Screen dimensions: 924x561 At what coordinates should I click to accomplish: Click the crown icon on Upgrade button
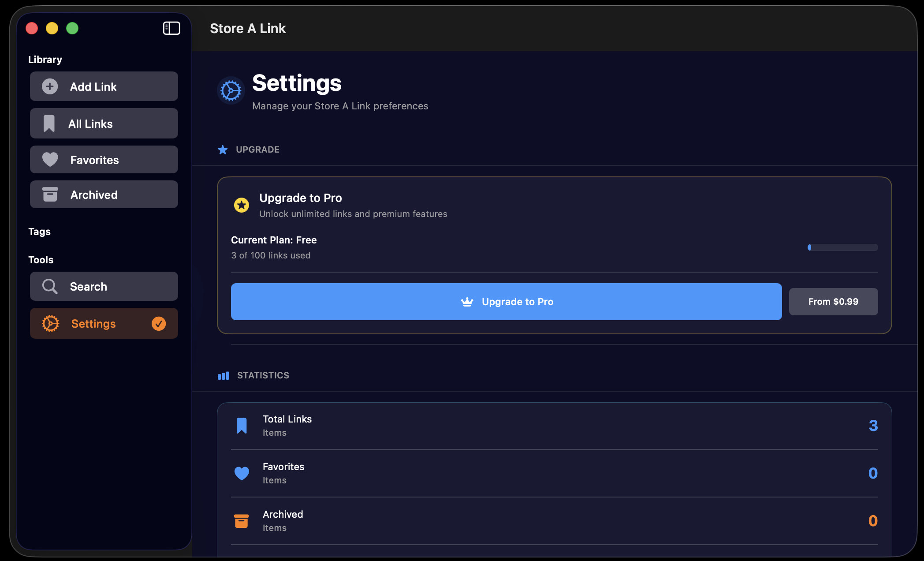[x=467, y=302]
